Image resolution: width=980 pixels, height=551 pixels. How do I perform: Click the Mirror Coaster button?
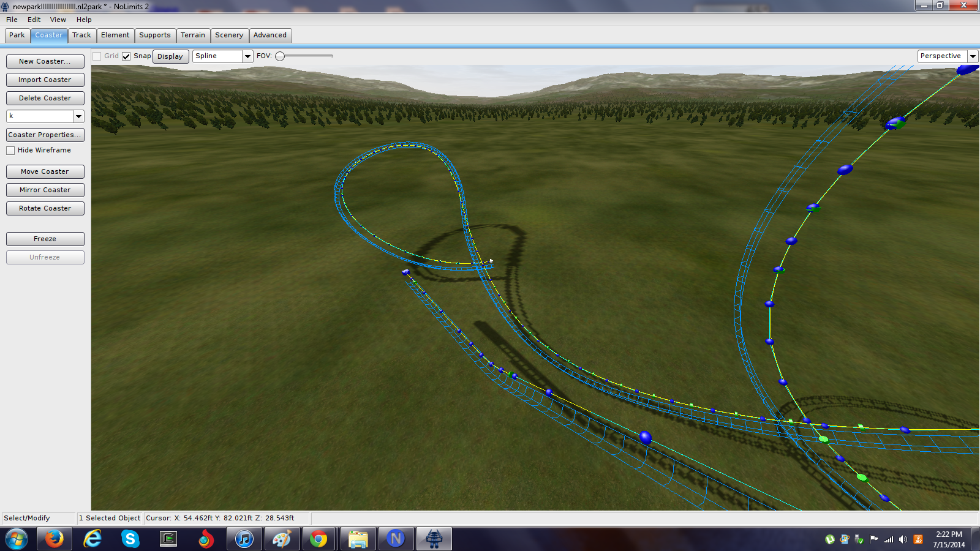(45, 190)
